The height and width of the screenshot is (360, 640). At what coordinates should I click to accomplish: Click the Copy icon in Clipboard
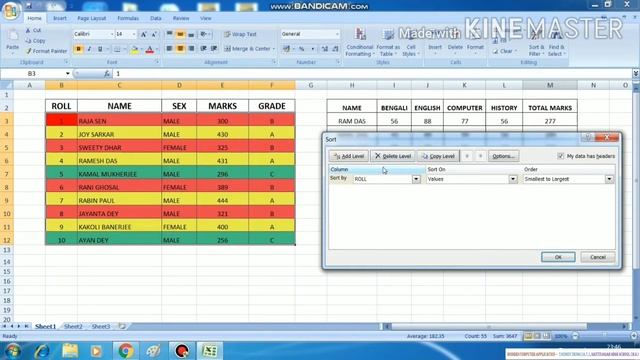click(x=28, y=41)
